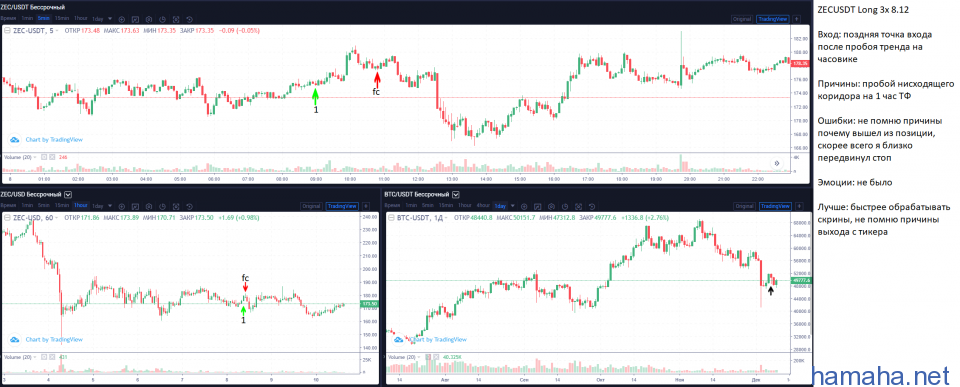Select 1day timeframe in ZEC/USD bottom-left chart

pos(97,206)
